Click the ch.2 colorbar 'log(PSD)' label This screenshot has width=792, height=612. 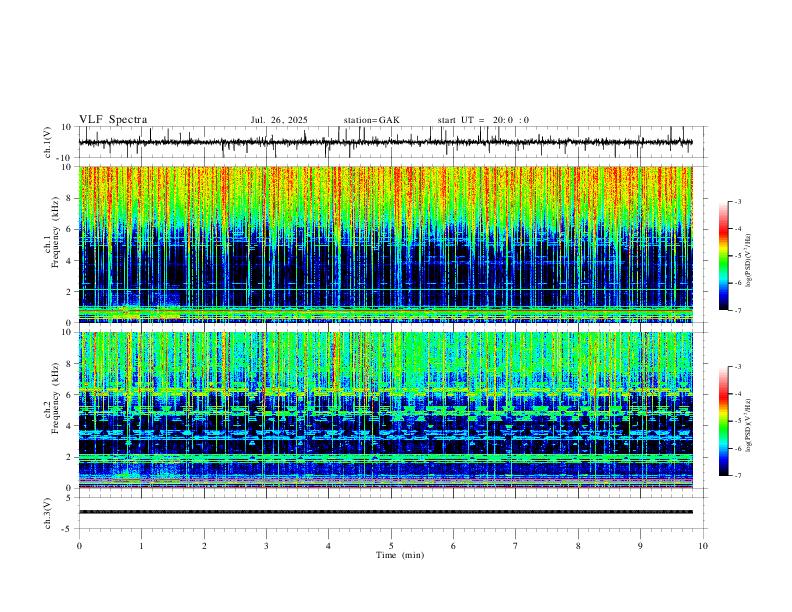(x=749, y=426)
